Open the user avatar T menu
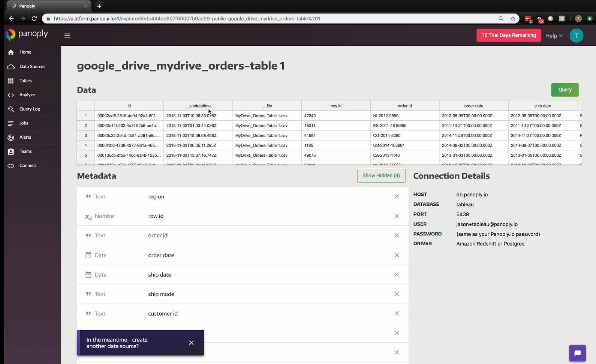The width and height of the screenshot is (596, 364). click(576, 36)
